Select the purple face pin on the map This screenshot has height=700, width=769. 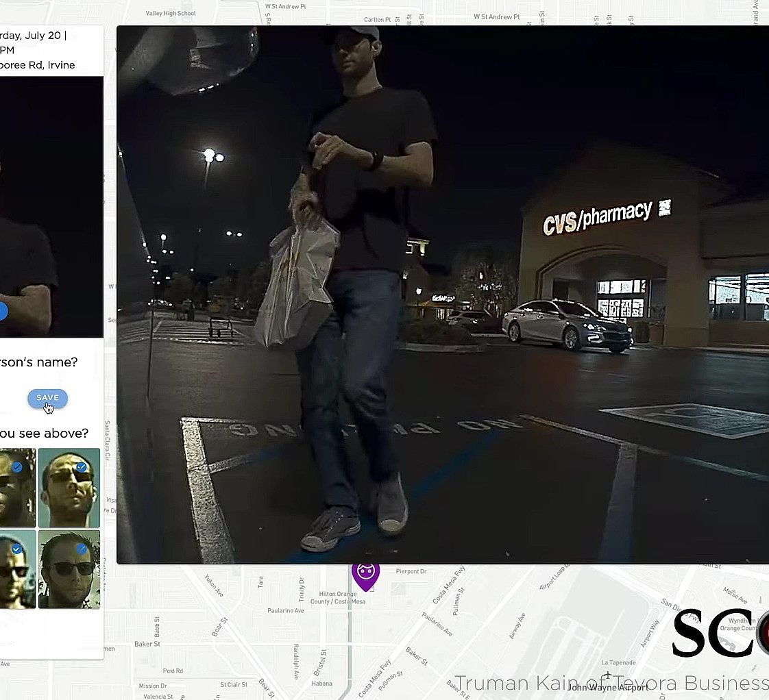point(365,577)
